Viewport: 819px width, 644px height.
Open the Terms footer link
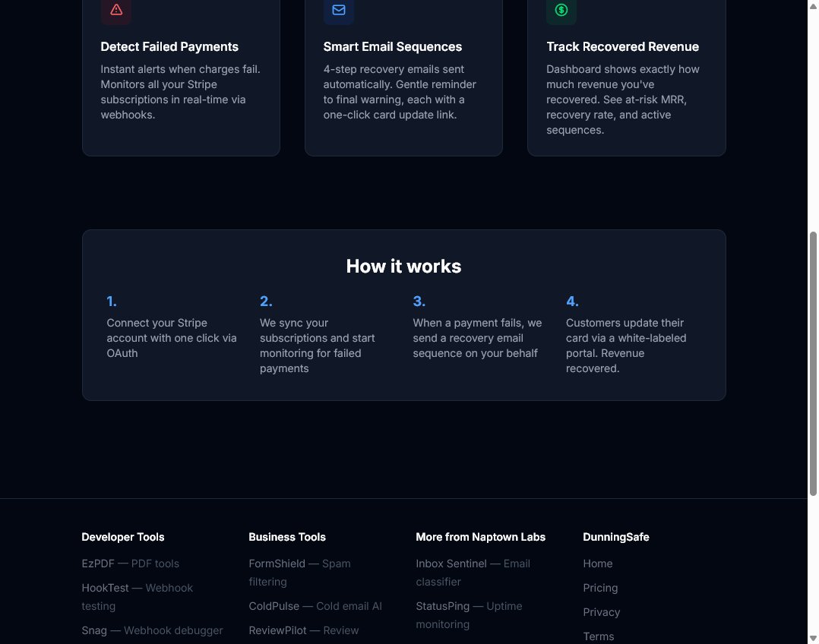[x=599, y=636]
